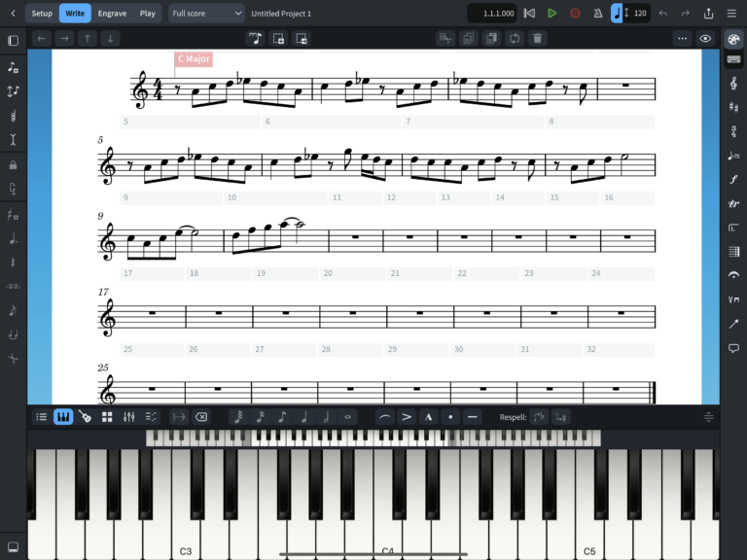Viewport: 747px width, 560px height.
Task: Add a slur to selection
Action: [x=384, y=417]
